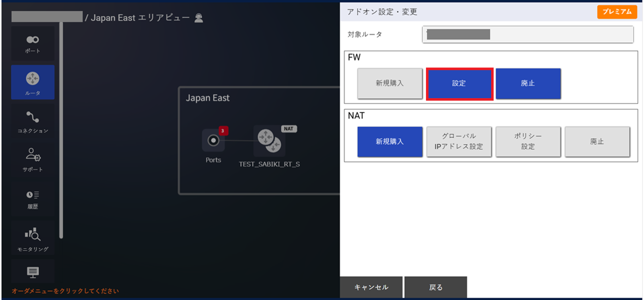Screen dimensions: 644x300
Task: Click the Ports node in Japan East area
Action: [x=213, y=139]
